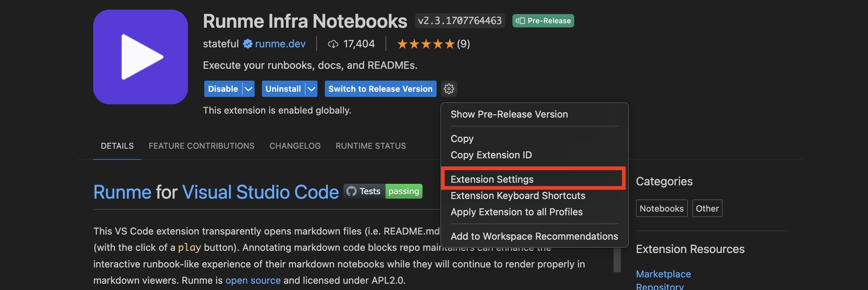868x290 pixels.
Task: Expand the Disable dropdown arrow
Action: (249, 89)
